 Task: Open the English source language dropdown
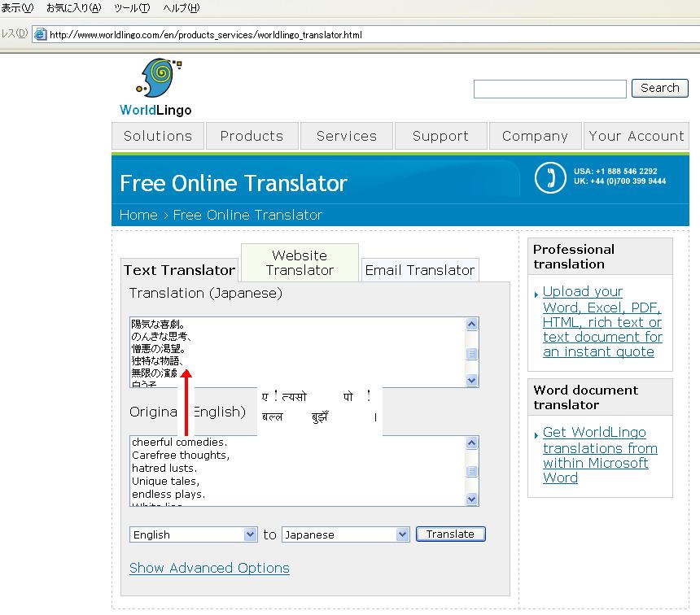point(194,534)
